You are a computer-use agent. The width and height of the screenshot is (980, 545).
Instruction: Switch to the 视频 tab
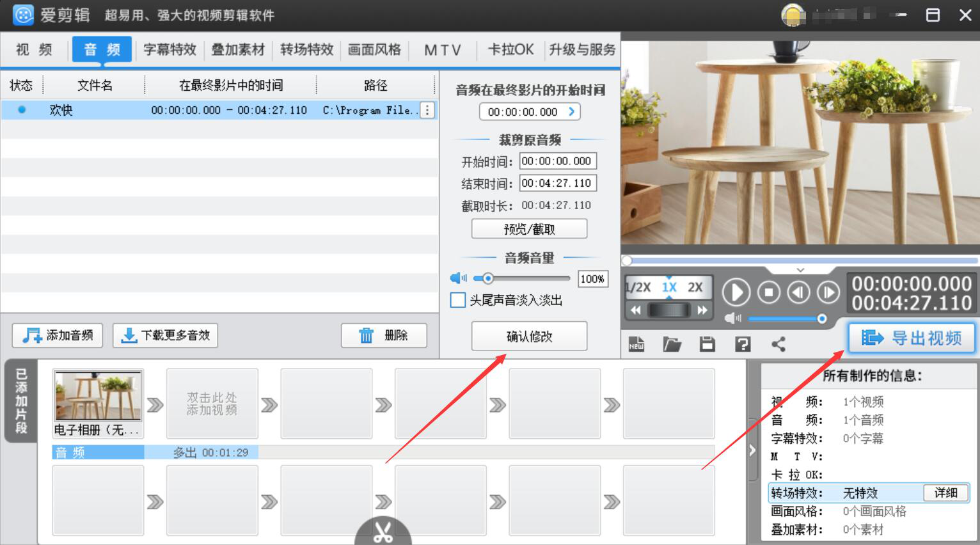tap(34, 49)
